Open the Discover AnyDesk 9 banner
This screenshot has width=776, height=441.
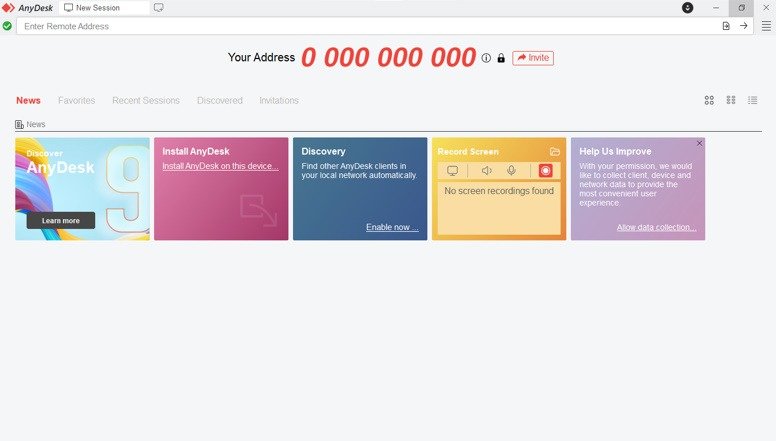pyautogui.click(x=82, y=189)
